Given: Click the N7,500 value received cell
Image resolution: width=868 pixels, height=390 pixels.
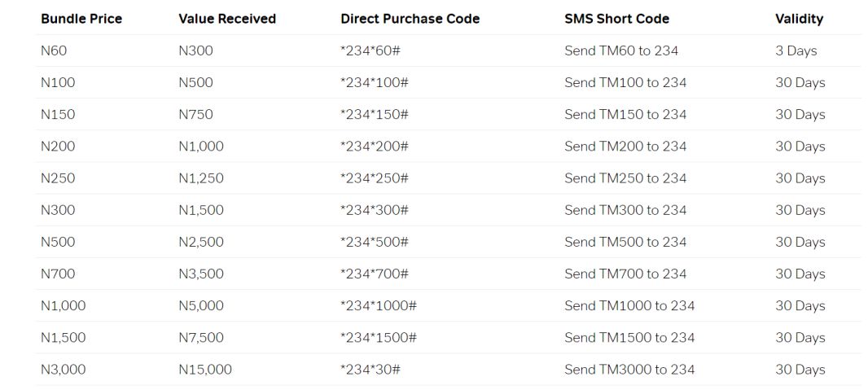Looking at the screenshot, I should click(x=200, y=338).
